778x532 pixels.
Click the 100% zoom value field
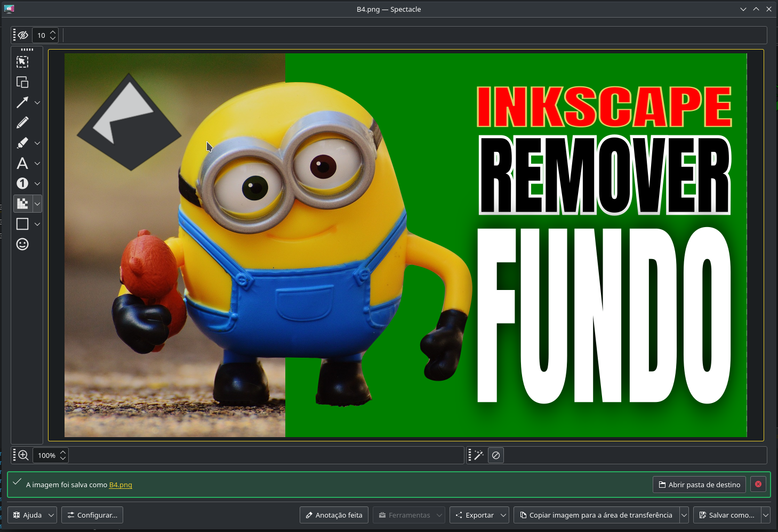(x=46, y=455)
